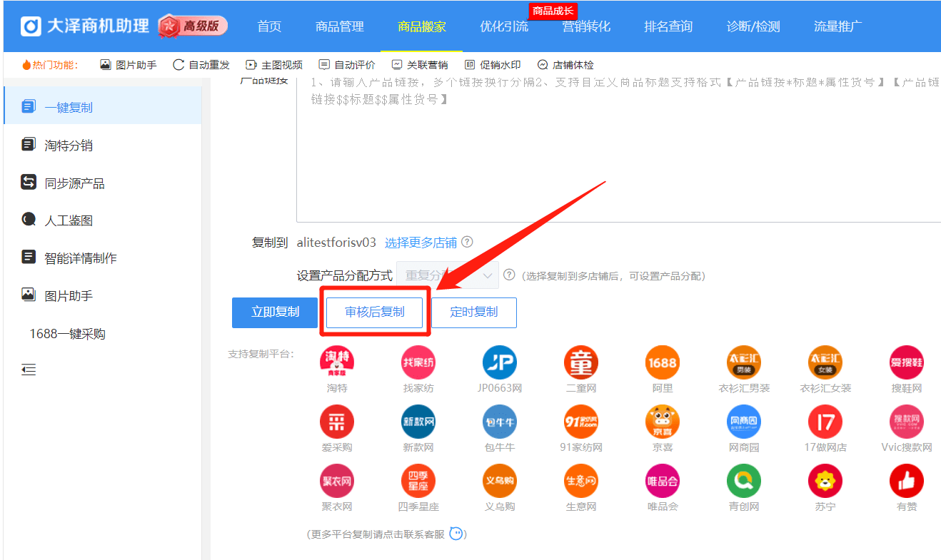Screen dimensions: 941x560
Task: Click the 17做网店 platform icon
Action: point(825,422)
